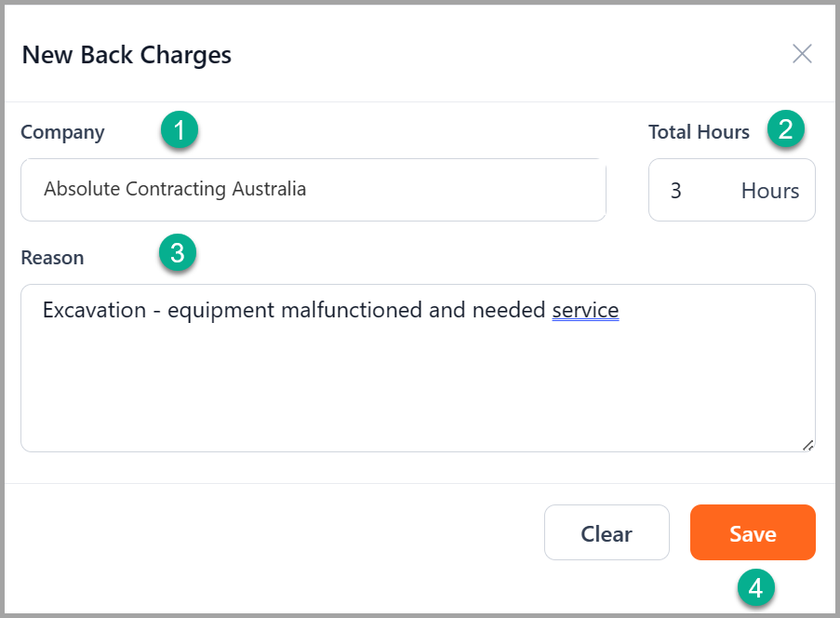The width and height of the screenshot is (840, 618).
Task: Close the New Back Charges dialog
Action: pos(802,54)
